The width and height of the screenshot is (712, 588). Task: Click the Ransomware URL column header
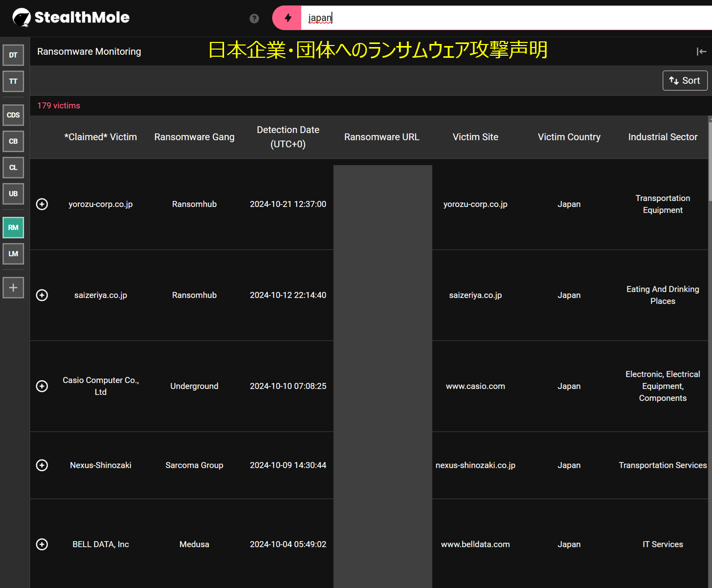[x=382, y=137]
